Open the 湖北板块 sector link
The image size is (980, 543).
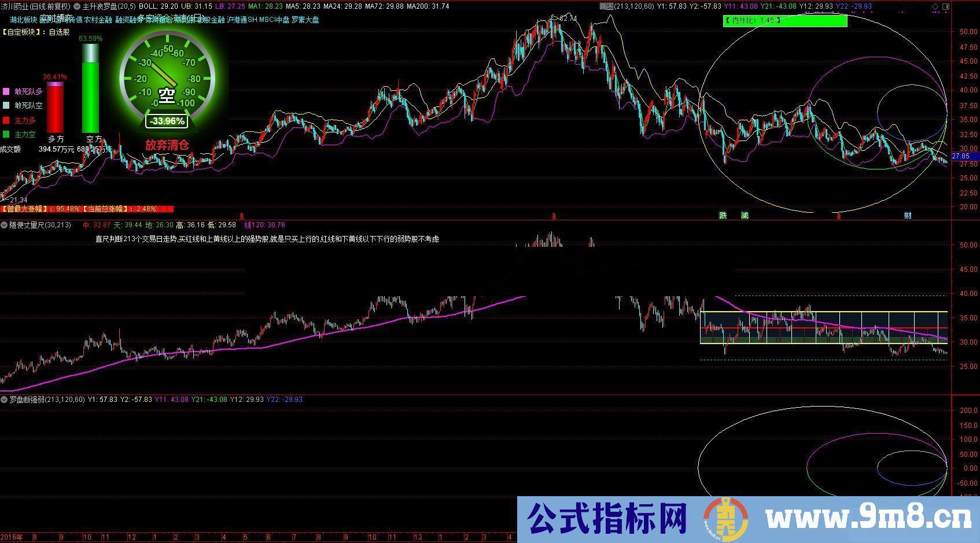(23, 20)
